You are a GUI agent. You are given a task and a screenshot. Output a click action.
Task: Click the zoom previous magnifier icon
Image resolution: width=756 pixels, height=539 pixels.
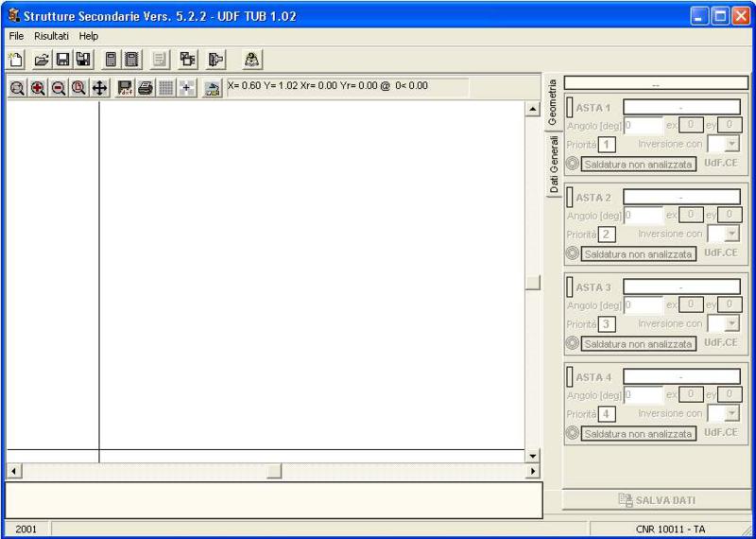tap(79, 88)
